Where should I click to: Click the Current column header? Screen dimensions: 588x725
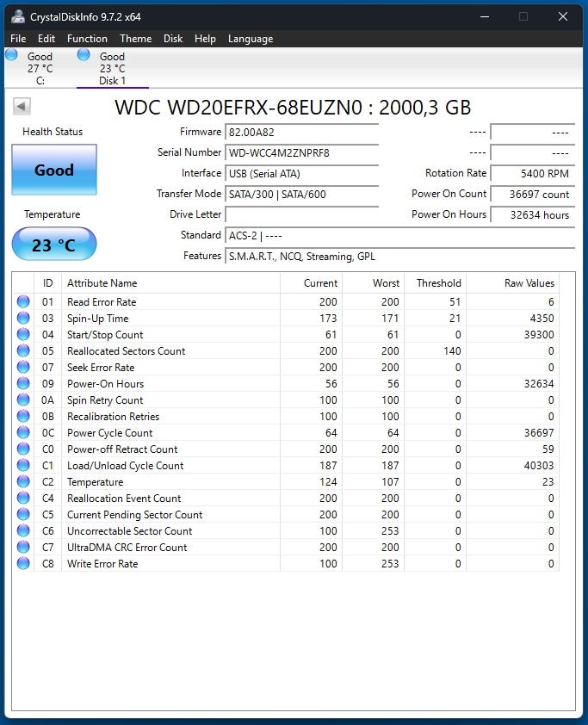(311, 283)
